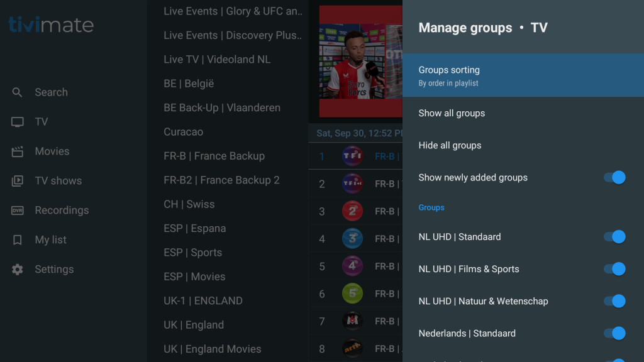The height and width of the screenshot is (362, 644).
Task: Open the ESP | Sports group
Action: coord(192,253)
